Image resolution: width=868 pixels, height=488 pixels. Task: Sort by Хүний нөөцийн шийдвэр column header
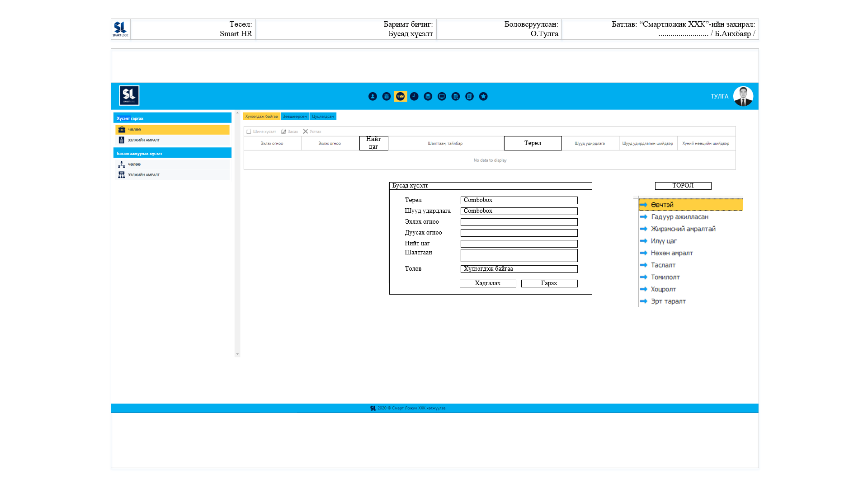point(706,143)
